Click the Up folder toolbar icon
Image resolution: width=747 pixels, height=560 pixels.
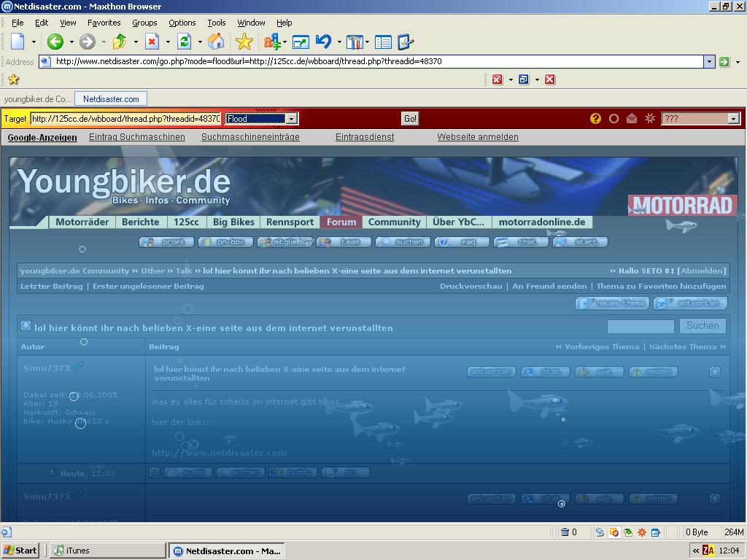[120, 42]
